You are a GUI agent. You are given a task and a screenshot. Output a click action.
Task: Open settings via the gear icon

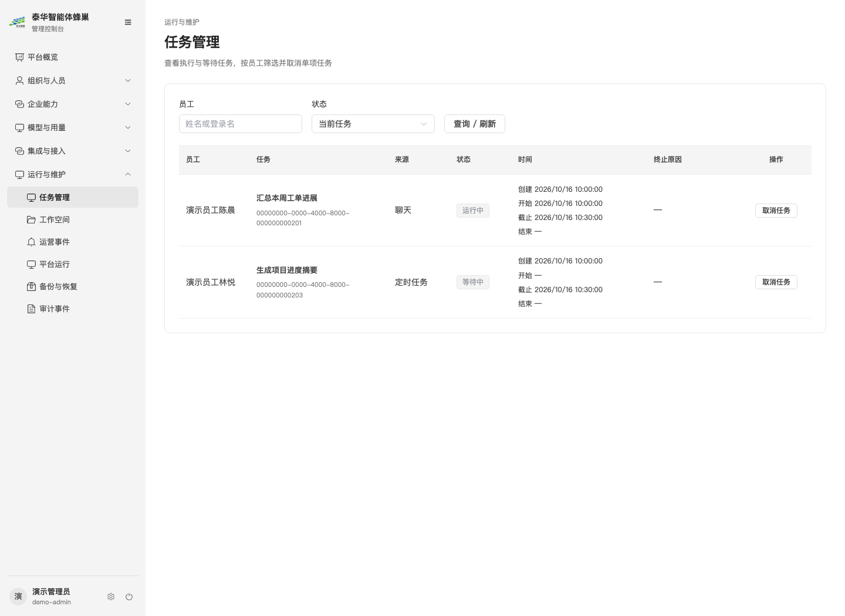(x=111, y=597)
